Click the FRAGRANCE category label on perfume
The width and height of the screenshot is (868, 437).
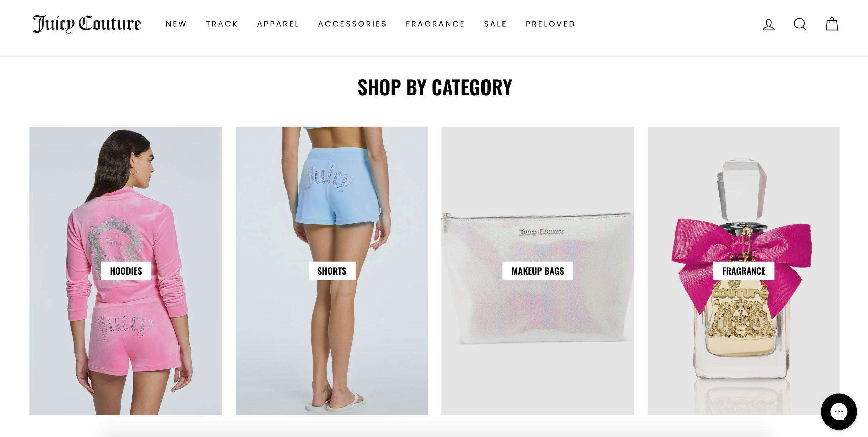click(x=744, y=271)
